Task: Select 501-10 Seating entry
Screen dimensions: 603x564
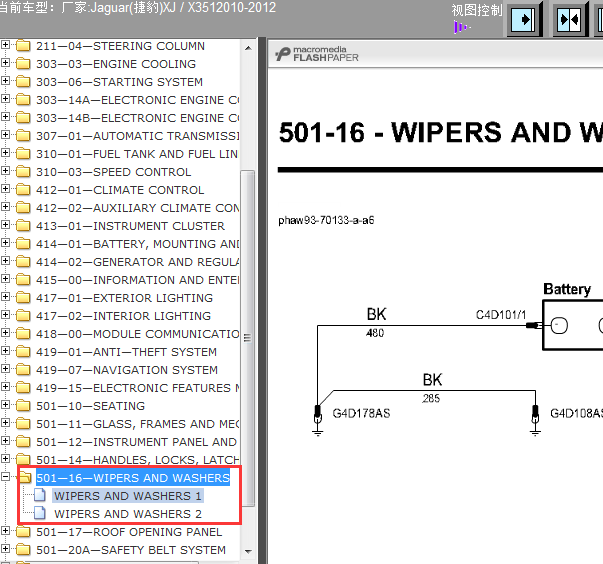Action: [x=90, y=406]
